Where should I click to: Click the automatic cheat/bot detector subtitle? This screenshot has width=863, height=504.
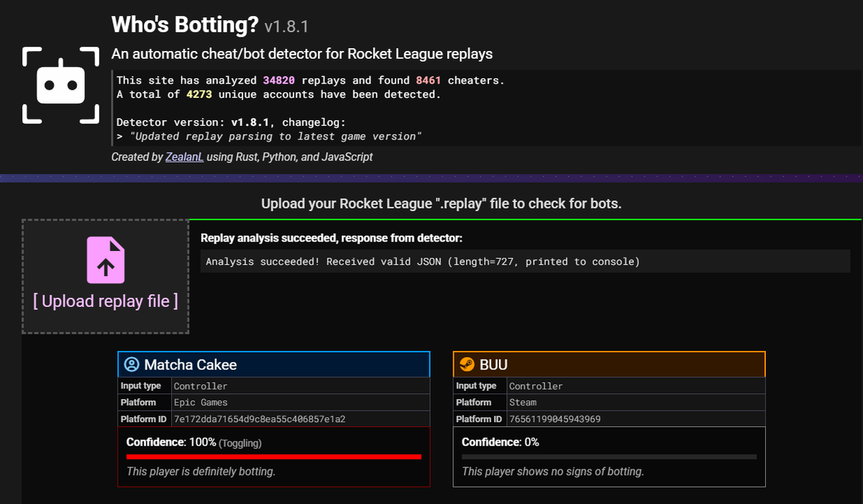click(302, 54)
